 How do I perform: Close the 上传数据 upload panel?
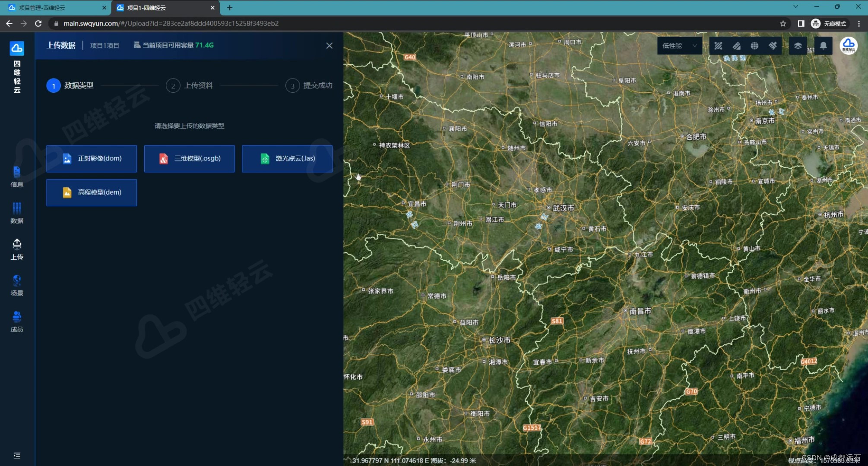329,45
